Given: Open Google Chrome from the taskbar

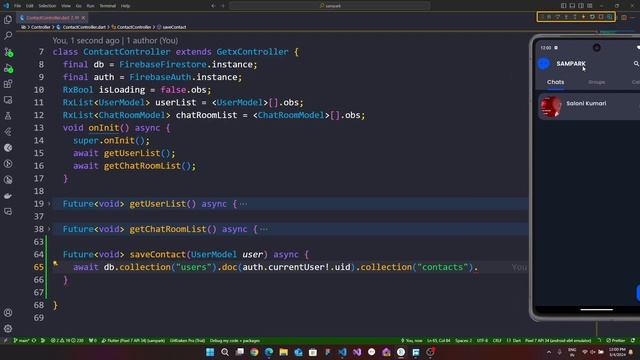Looking at the screenshot, I should (254, 352).
